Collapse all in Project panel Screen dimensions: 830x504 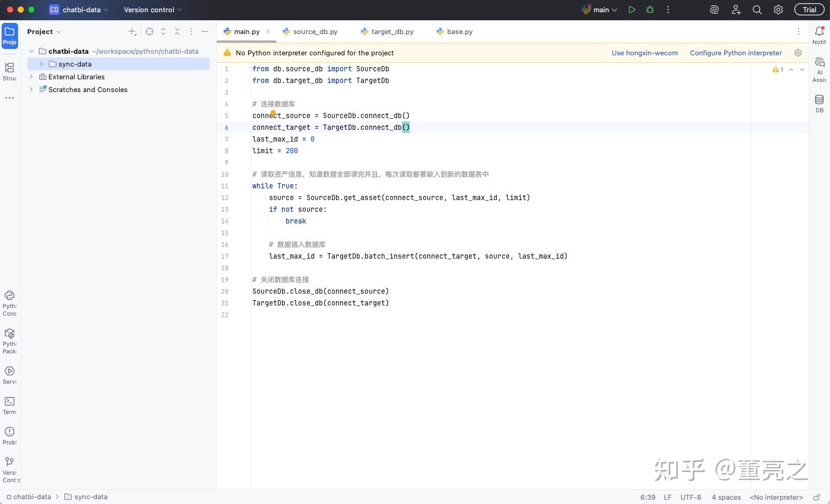point(177,31)
